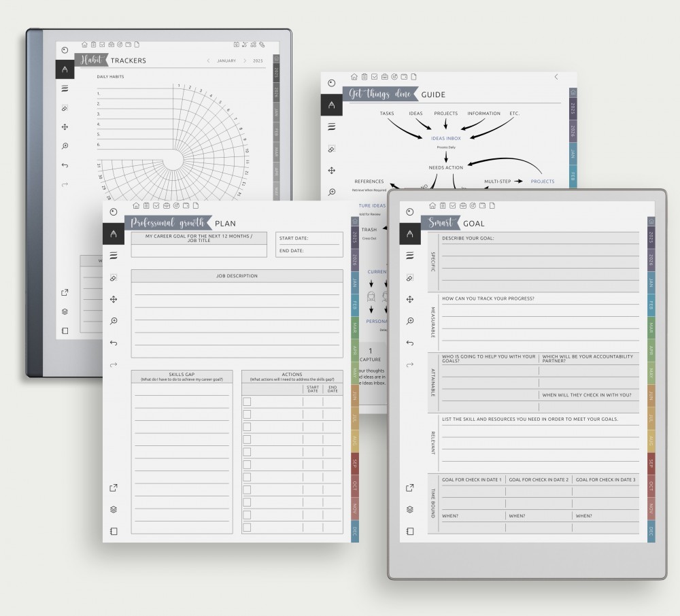The image size is (680, 616).
Task: Click the zoom magnifier icon on the Smart Goal page
Action: point(409,321)
